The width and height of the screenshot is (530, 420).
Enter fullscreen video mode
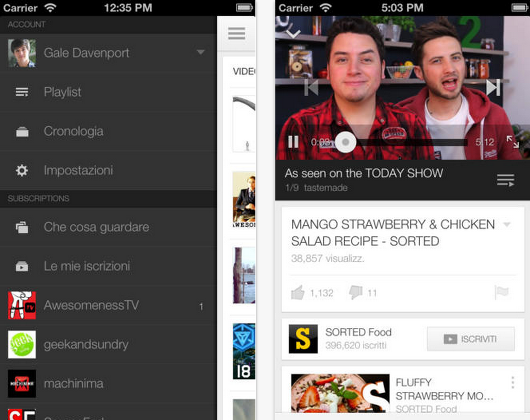(x=512, y=142)
